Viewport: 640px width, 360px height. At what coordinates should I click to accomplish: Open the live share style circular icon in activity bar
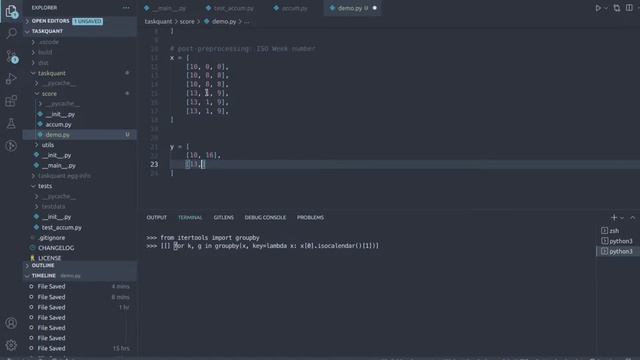pyautogui.click(x=11, y=145)
